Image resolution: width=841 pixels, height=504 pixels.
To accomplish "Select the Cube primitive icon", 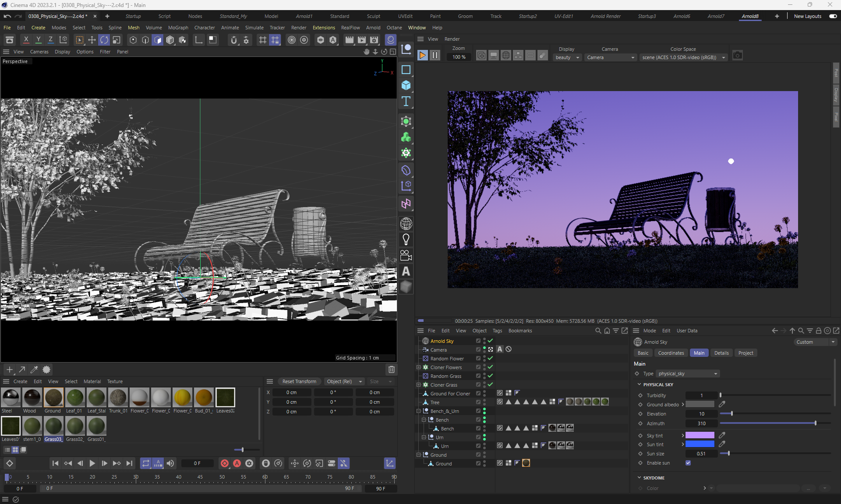I will (406, 85).
